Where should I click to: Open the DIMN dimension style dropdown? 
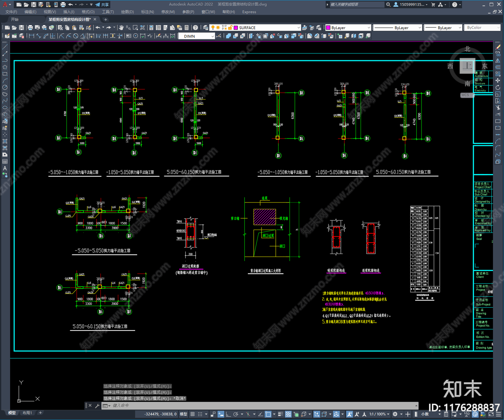click(x=212, y=36)
